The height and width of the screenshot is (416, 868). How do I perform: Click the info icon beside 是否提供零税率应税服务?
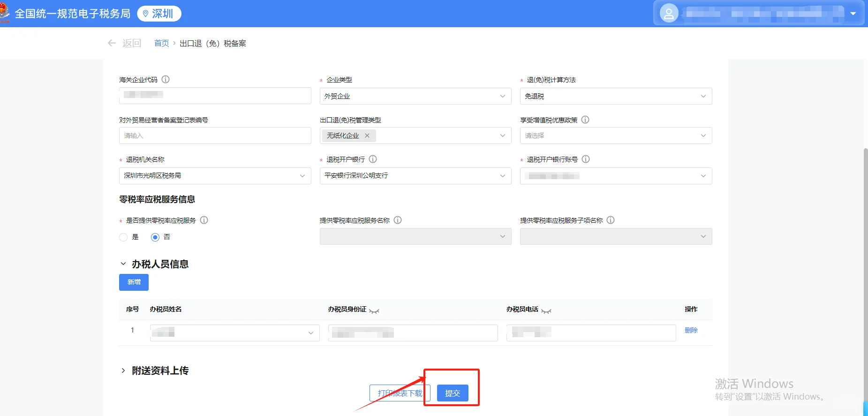click(x=204, y=220)
